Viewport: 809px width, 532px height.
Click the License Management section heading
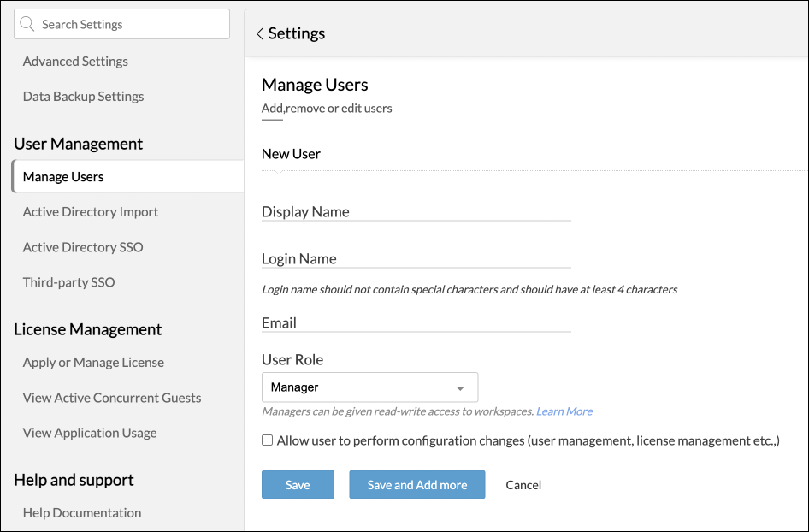88,329
